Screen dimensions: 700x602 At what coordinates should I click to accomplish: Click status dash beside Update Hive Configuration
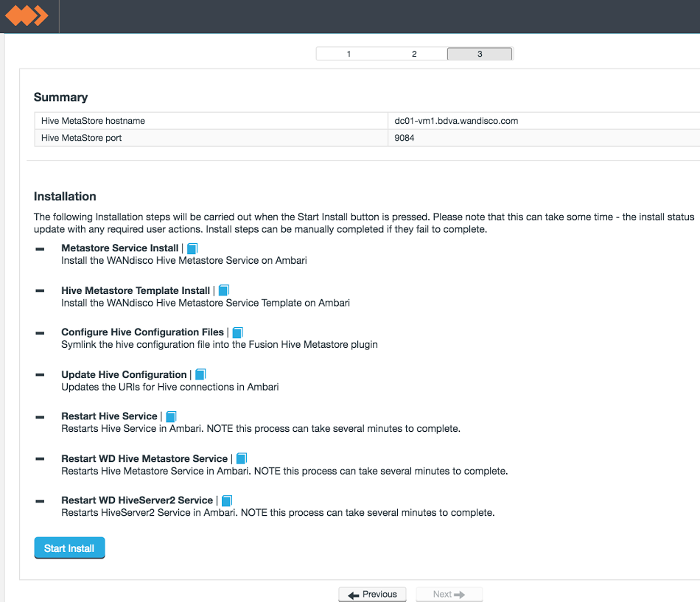click(x=40, y=375)
